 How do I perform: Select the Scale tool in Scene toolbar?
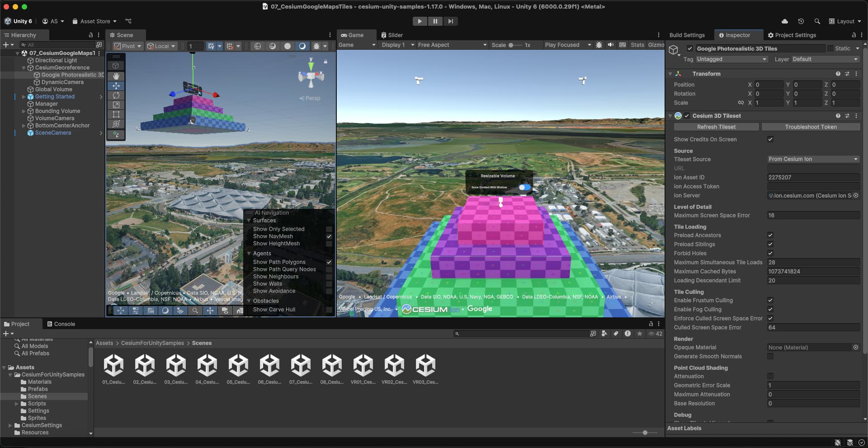tap(116, 105)
